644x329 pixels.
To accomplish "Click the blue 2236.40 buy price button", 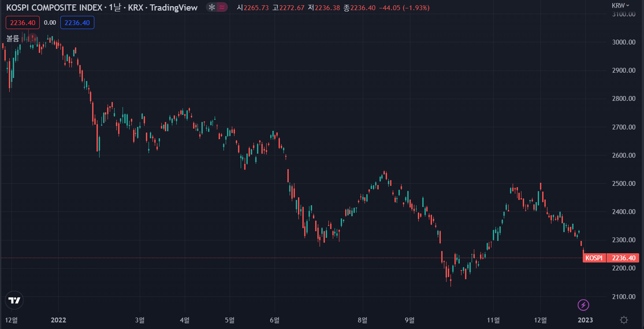I will [77, 22].
